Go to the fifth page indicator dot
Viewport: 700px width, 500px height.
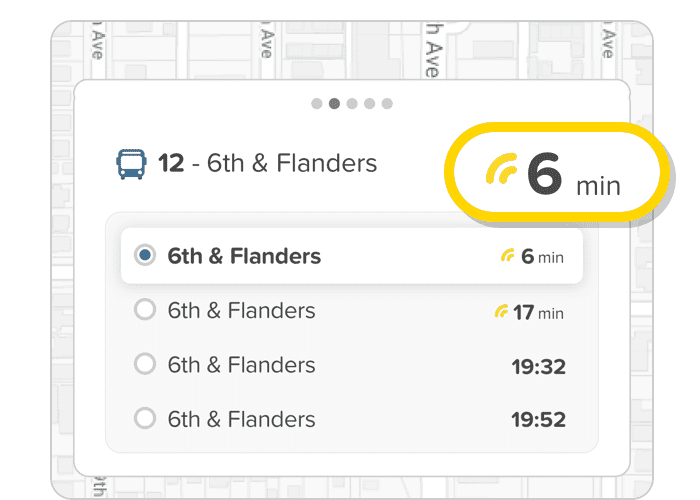point(387,104)
